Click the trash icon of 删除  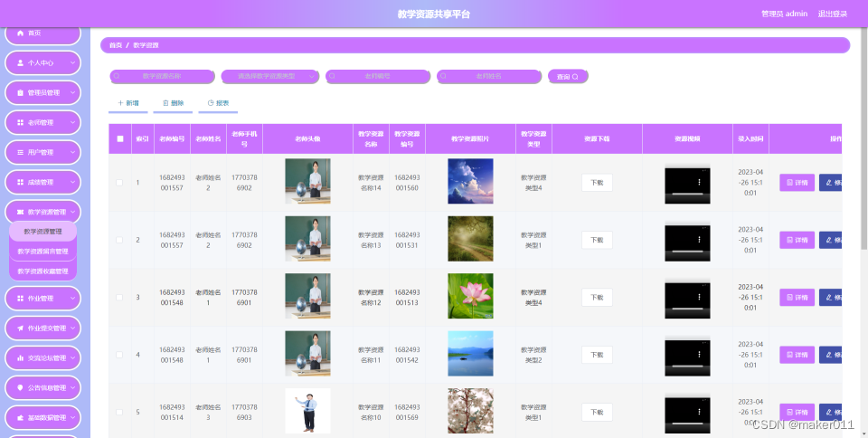pos(165,103)
